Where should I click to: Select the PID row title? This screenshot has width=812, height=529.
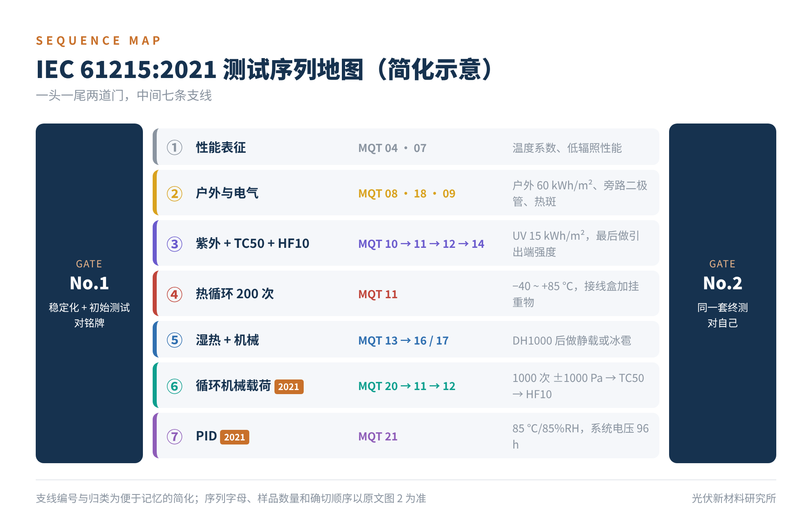point(206,436)
